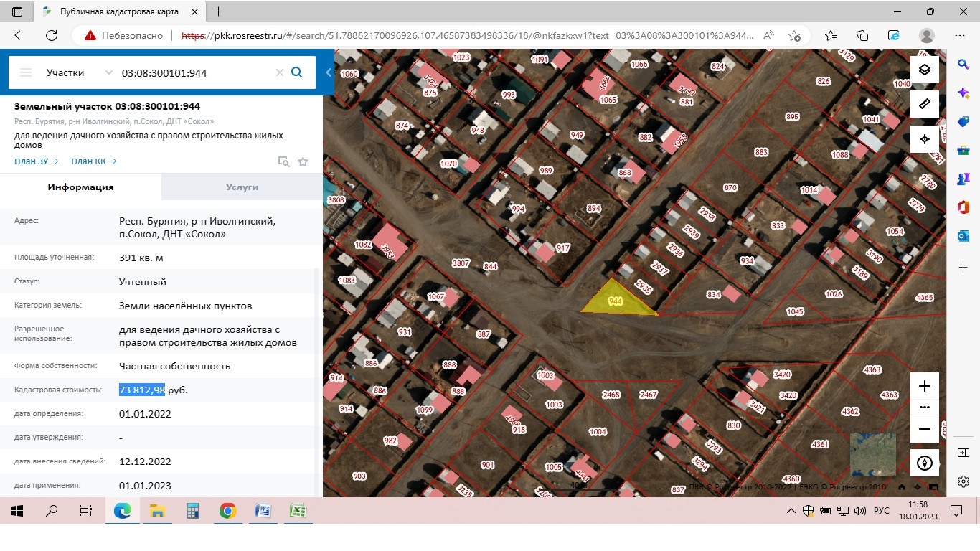The width and height of the screenshot is (980, 551).
Task: Click the locate my position icon
Action: click(925, 139)
